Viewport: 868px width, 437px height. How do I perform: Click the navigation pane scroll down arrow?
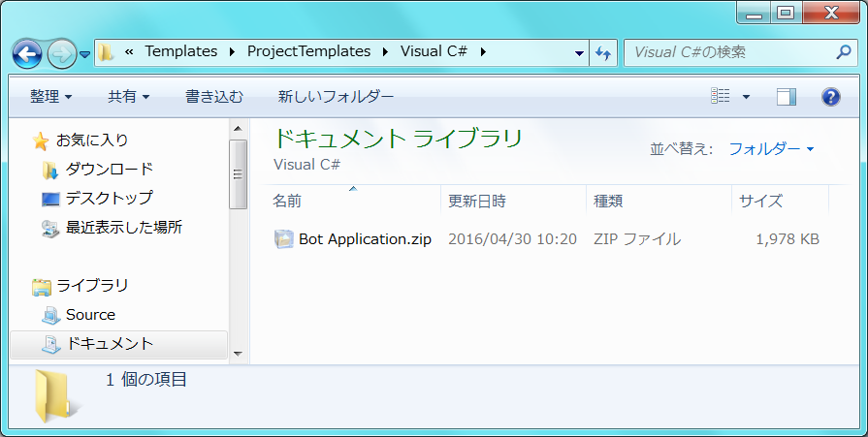238,354
